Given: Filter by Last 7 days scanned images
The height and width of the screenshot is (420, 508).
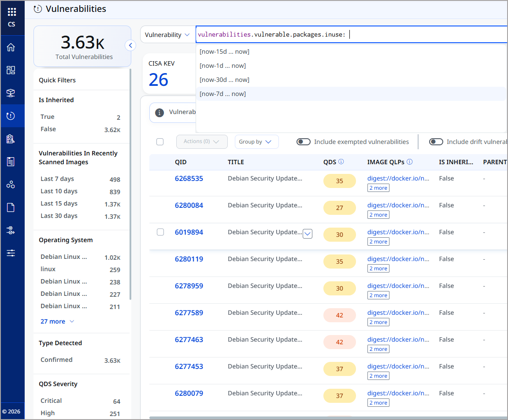Looking at the screenshot, I should [x=80, y=179].
